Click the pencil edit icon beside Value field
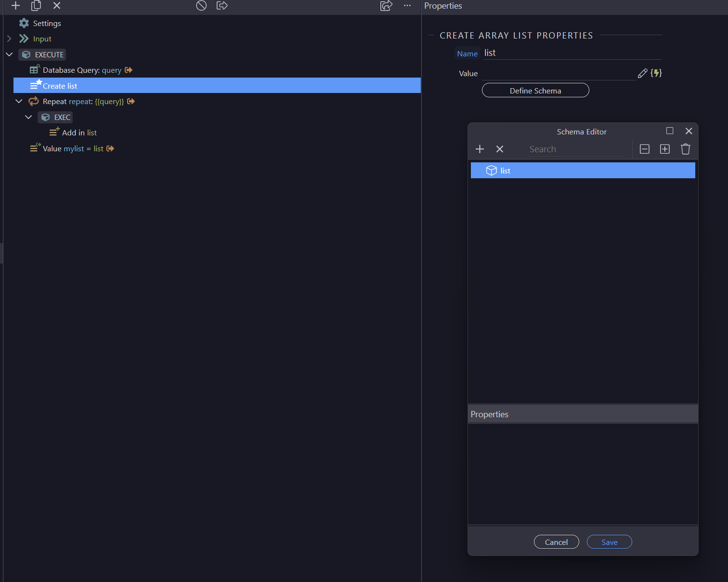728x582 pixels. pyautogui.click(x=642, y=73)
